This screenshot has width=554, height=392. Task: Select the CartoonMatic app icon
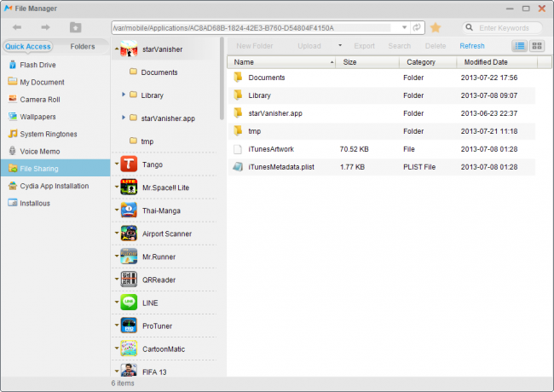(x=129, y=349)
